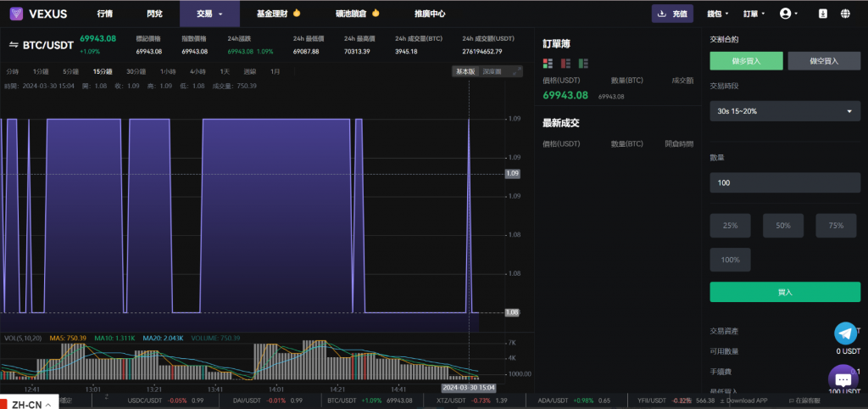Show combined buy and sell order book view

pyautogui.click(x=548, y=64)
